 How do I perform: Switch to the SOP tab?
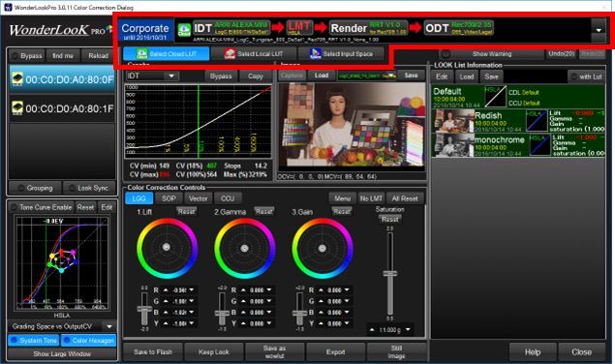point(169,198)
